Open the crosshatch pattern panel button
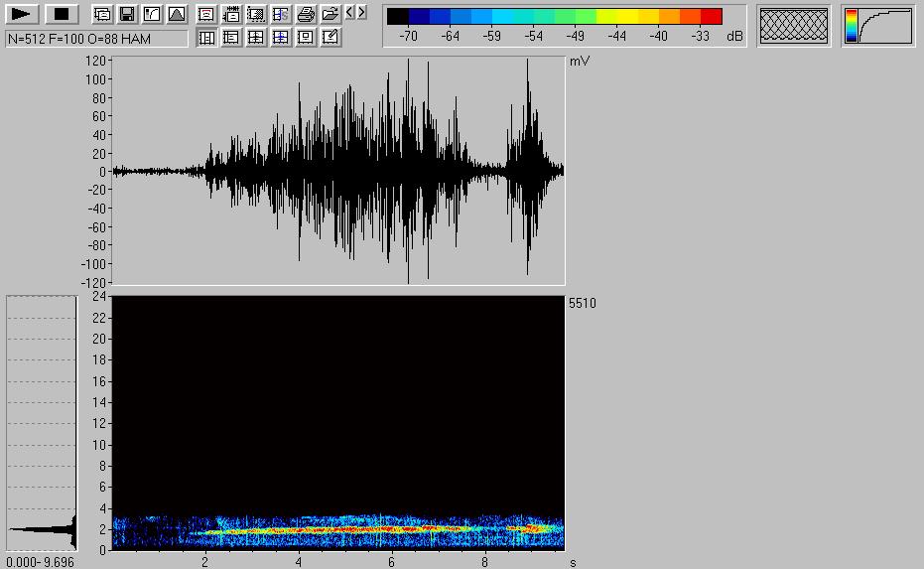Viewport: 924px width, 569px height. pos(793,26)
